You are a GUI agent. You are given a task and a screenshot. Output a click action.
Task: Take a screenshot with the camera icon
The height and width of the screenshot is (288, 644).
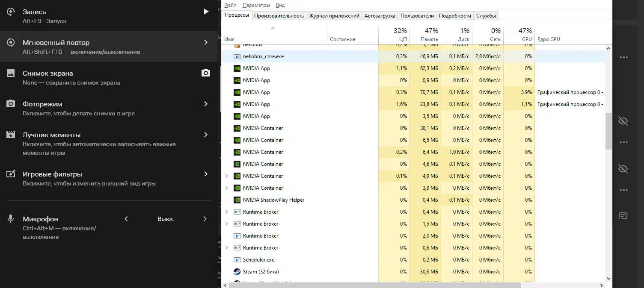coord(206,73)
